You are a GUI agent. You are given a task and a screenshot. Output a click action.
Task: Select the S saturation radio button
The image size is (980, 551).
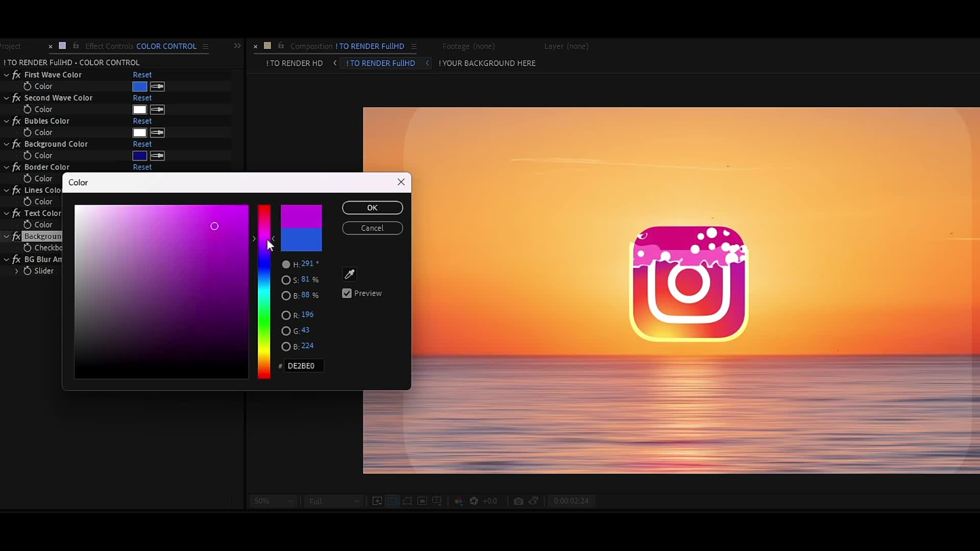[x=286, y=280]
